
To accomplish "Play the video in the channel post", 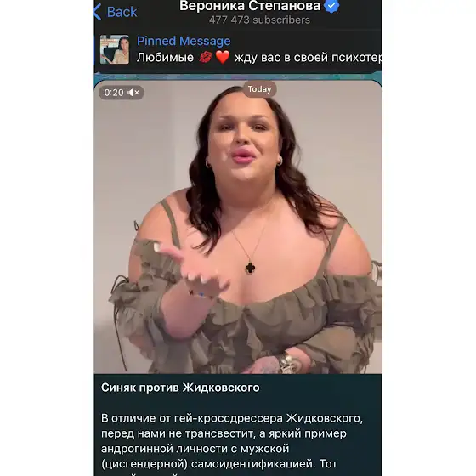I will [x=238, y=227].
